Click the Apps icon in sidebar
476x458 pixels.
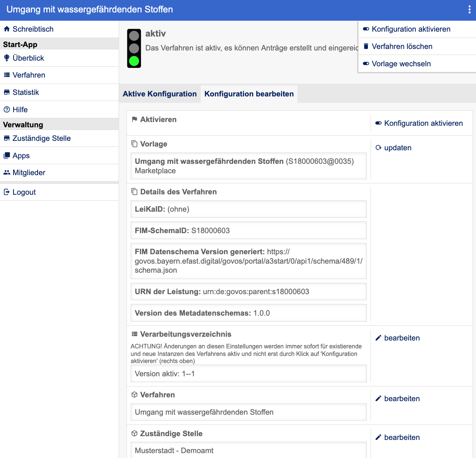pyautogui.click(x=7, y=156)
